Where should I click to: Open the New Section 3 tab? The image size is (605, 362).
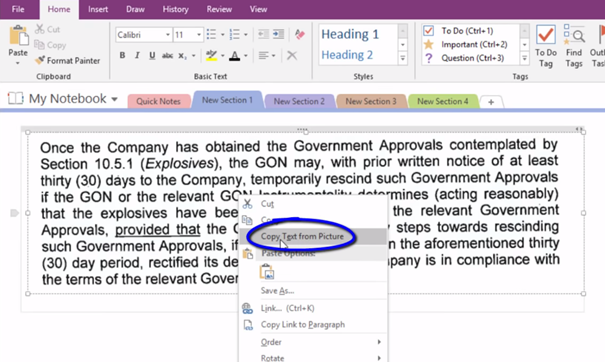click(371, 101)
